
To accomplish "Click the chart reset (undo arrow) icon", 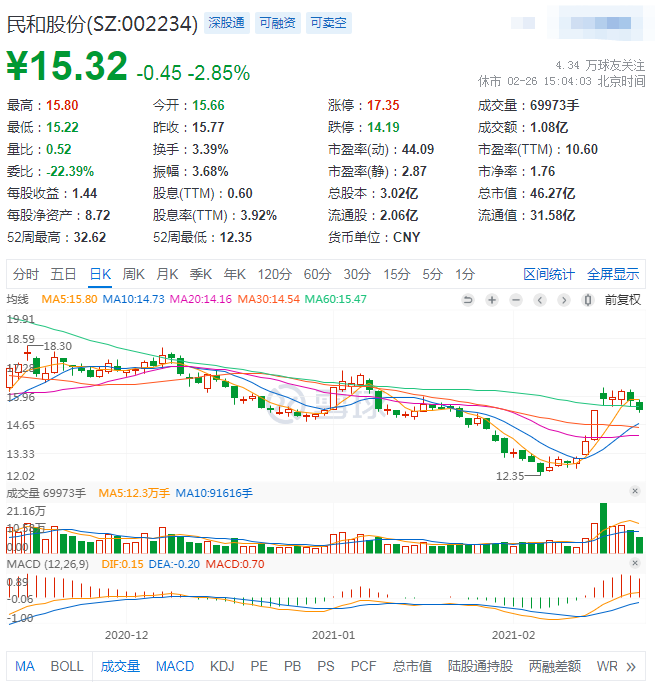I will pyautogui.click(x=468, y=300).
